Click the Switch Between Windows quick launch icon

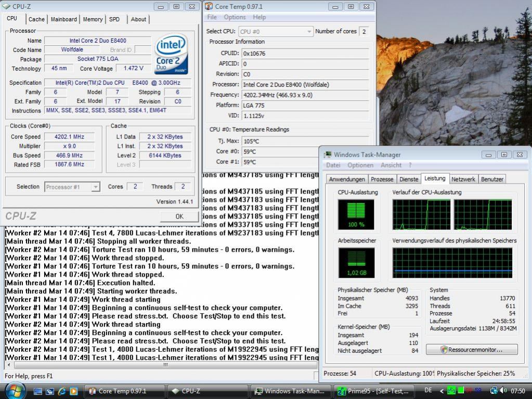click(x=50, y=391)
